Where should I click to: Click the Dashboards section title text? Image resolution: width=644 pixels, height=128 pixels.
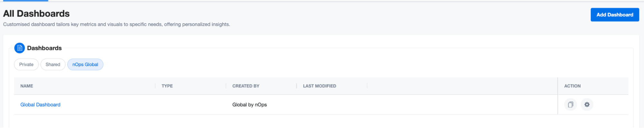[44, 48]
